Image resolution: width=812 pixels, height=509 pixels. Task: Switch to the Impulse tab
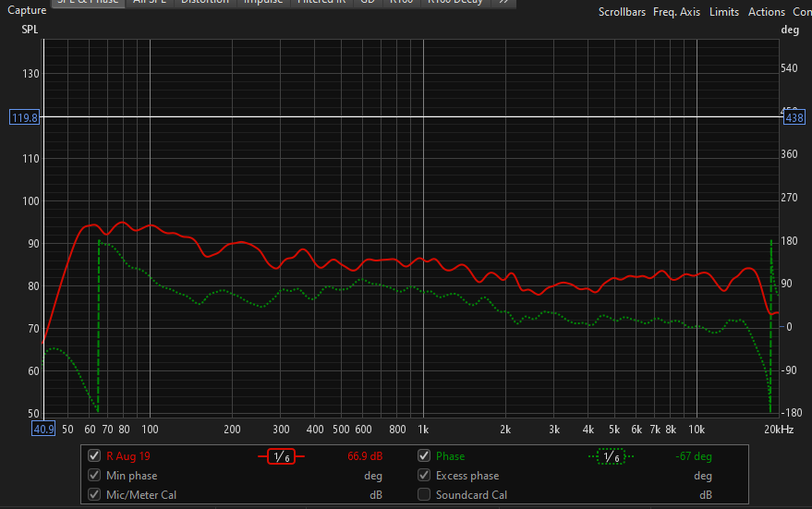click(264, 2)
